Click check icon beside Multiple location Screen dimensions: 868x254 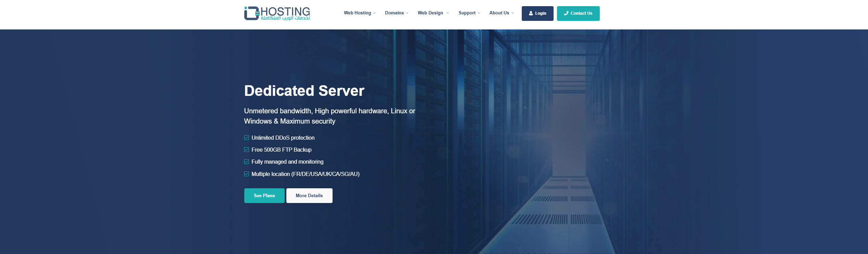coord(246,174)
